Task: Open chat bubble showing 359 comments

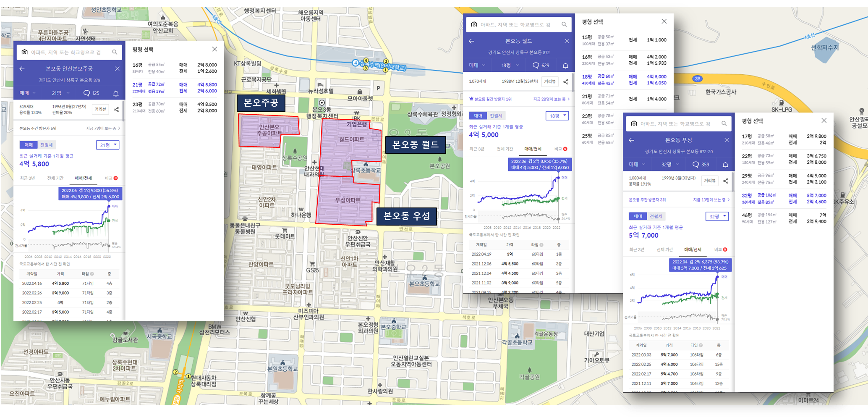Action: [x=701, y=164]
